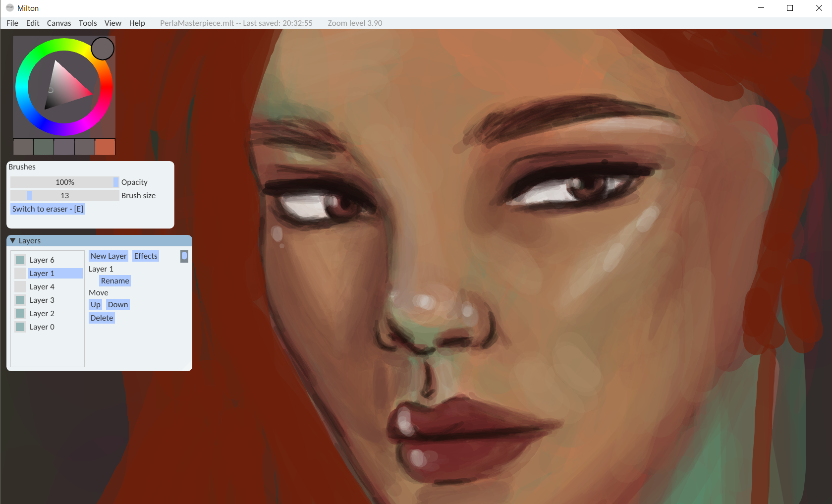Adjust the Brush size slider
This screenshot has width=832, height=504.
pos(65,195)
